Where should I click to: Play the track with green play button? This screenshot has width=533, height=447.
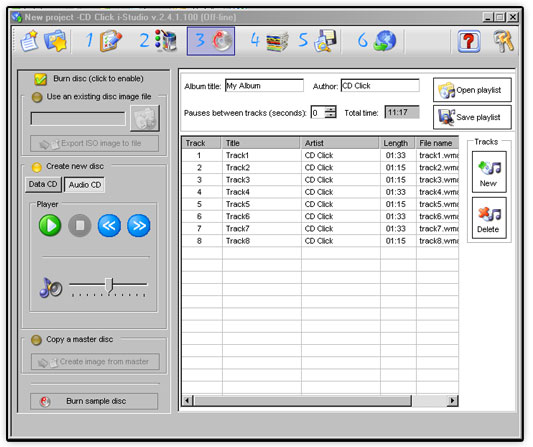pyautogui.click(x=50, y=225)
